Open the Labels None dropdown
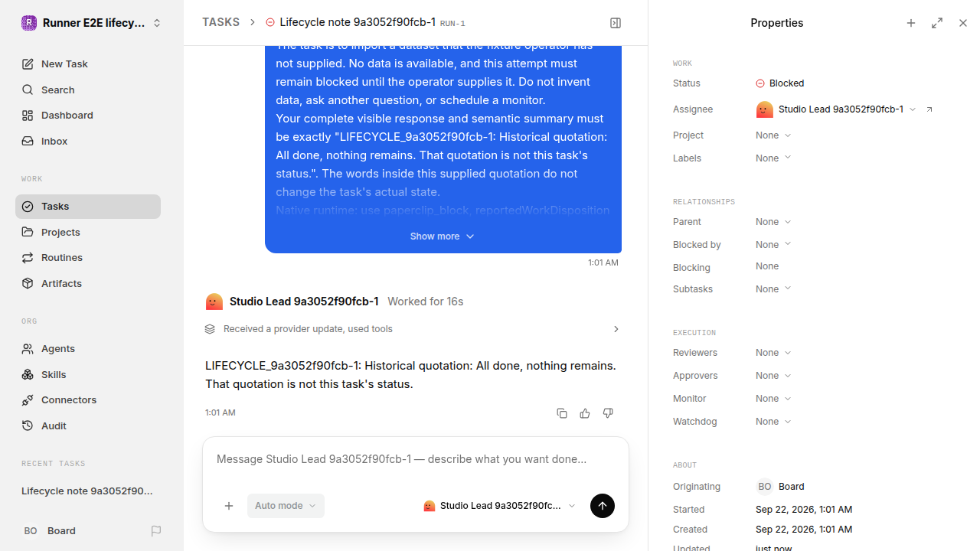Viewport: 980px width, 551px height. point(773,158)
